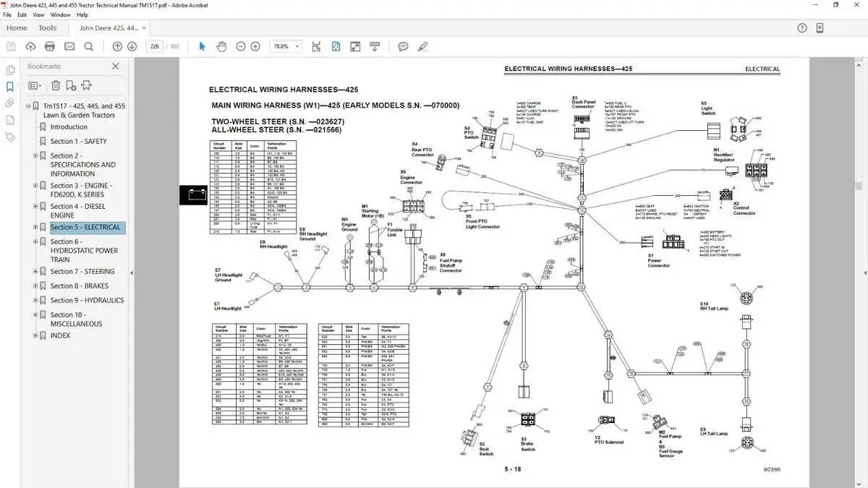Click the Save file icon

(11, 46)
